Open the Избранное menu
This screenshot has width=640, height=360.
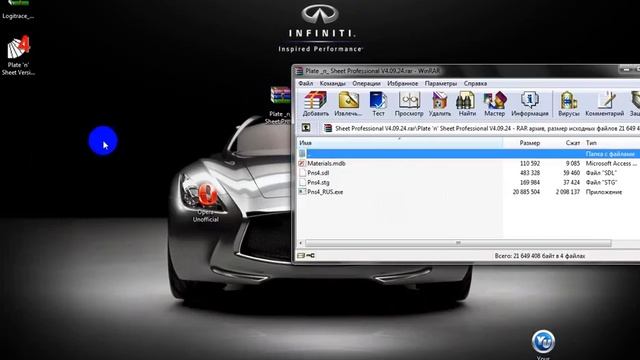click(402, 83)
